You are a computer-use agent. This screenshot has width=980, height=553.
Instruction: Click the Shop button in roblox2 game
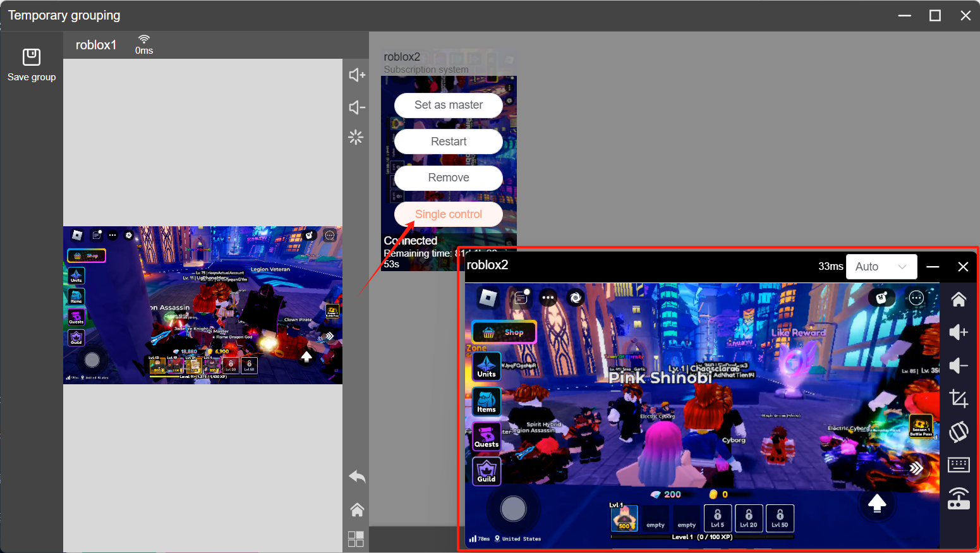coord(504,332)
